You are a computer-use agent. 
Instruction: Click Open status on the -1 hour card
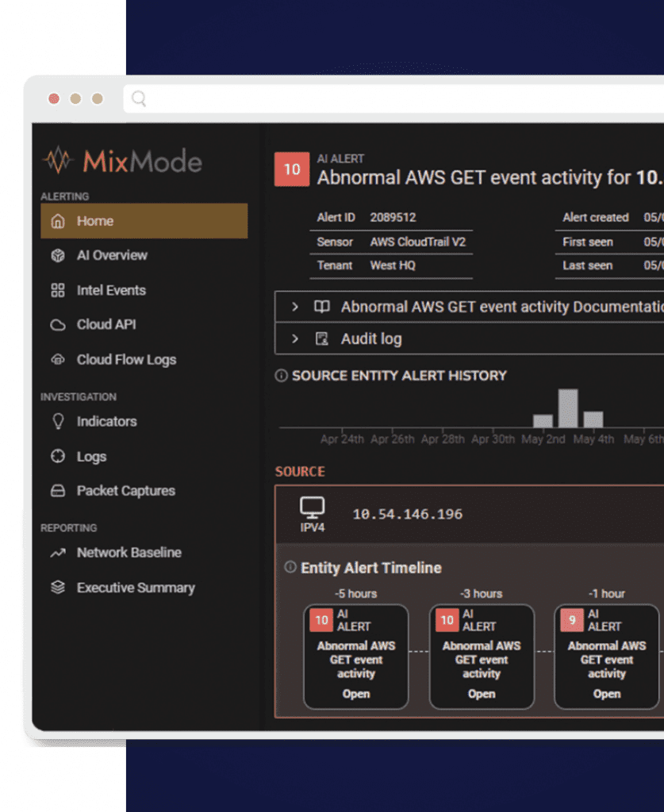(607, 694)
